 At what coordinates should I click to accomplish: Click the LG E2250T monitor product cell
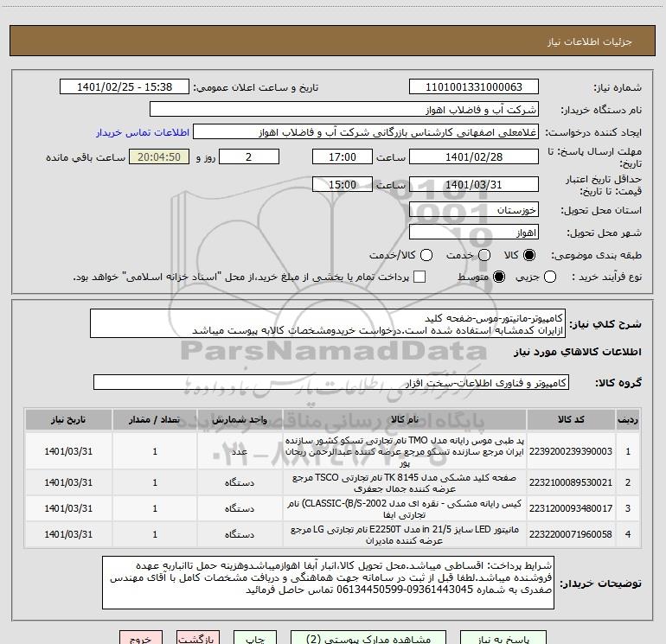point(405,534)
